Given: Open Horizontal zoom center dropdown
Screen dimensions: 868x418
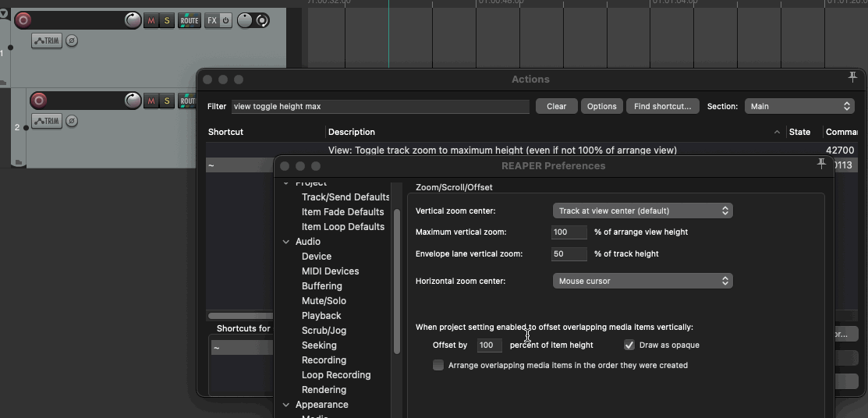Looking at the screenshot, I should pyautogui.click(x=643, y=282).
